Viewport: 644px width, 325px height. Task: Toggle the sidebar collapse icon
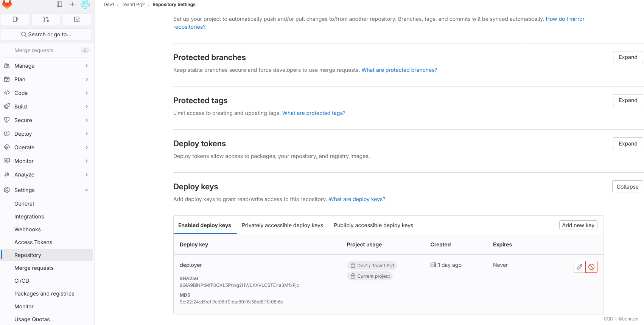[59, 4]
